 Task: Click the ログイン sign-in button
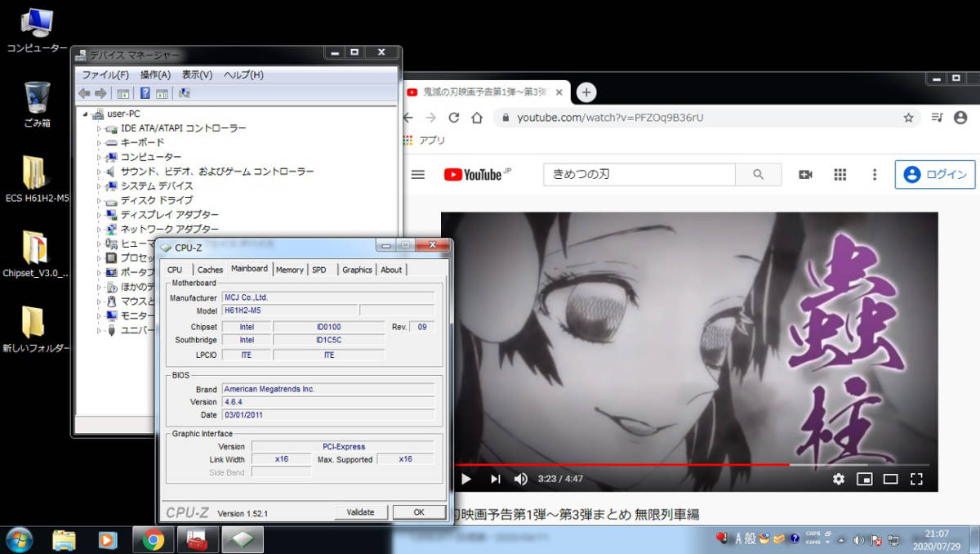pos(935,174)
